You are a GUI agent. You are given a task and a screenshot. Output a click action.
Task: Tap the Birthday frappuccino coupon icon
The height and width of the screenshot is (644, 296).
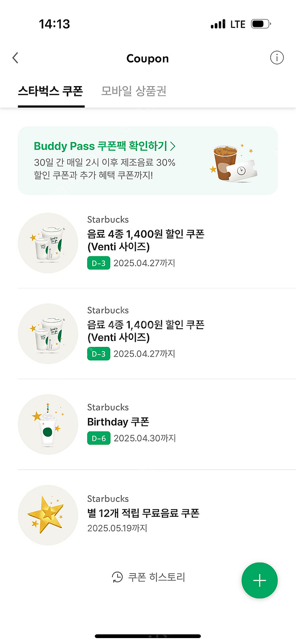[x=48, y=424]
